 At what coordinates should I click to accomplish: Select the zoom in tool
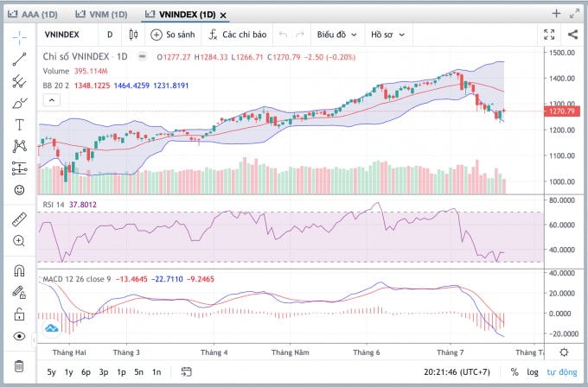tap(19, 241)
